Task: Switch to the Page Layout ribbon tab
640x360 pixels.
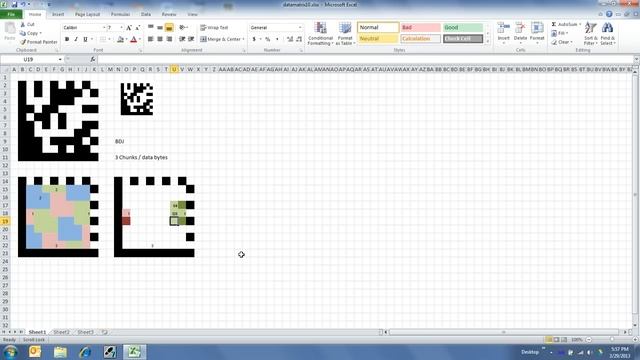Action: coord(87,14)
